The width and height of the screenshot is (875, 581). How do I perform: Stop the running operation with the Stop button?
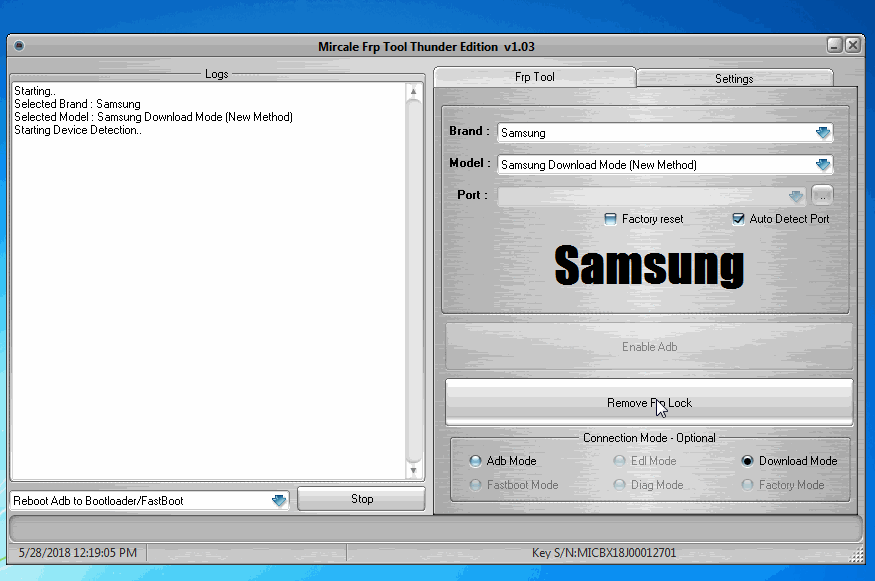(x=362, y=499)
